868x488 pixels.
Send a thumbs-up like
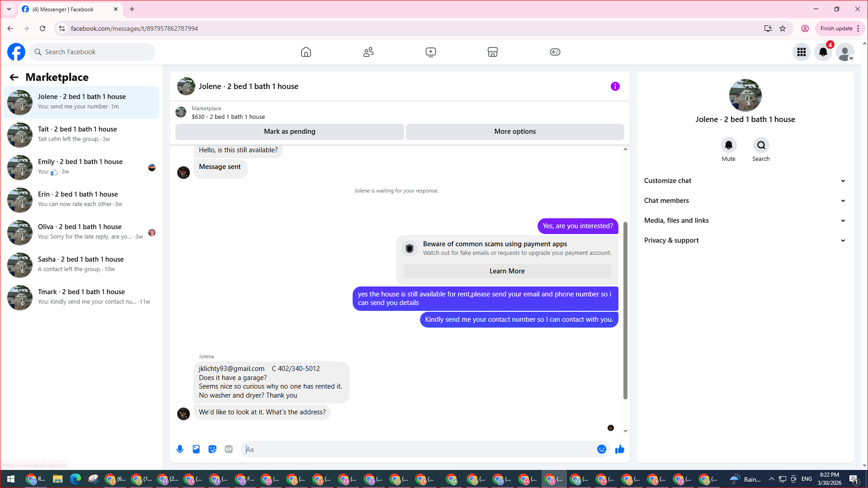(x=620, y=449)
